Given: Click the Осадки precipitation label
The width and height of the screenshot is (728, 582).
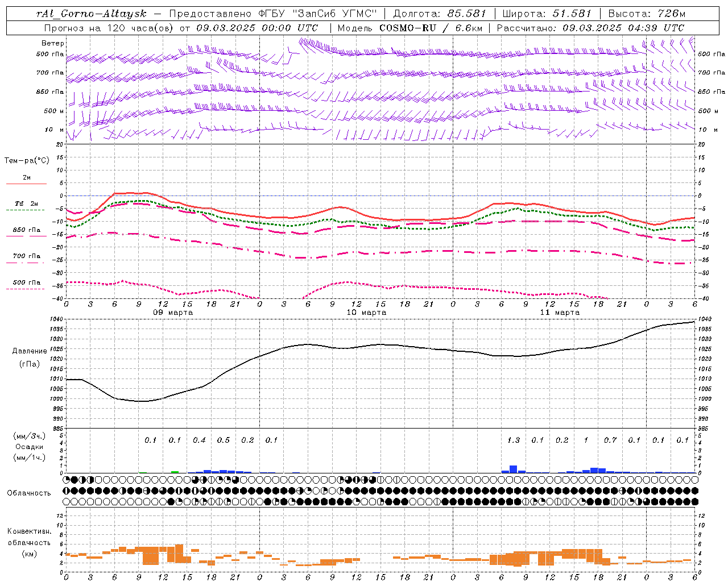Looking at the screenshot, I should click(x=29, y=447).
